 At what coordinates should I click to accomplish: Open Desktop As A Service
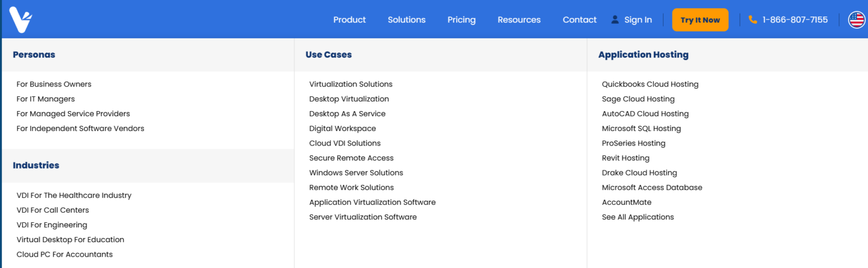coord(348,113)
